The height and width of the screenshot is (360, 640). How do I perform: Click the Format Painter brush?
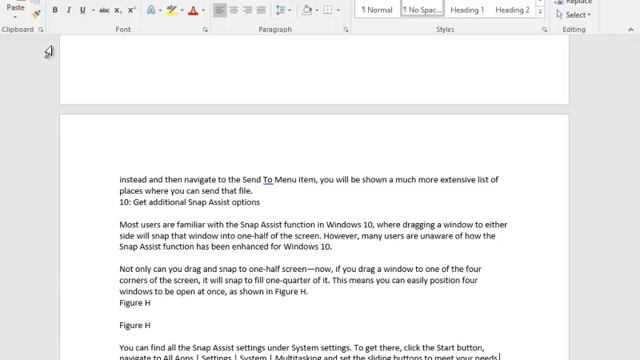click(x=36, y=14)
